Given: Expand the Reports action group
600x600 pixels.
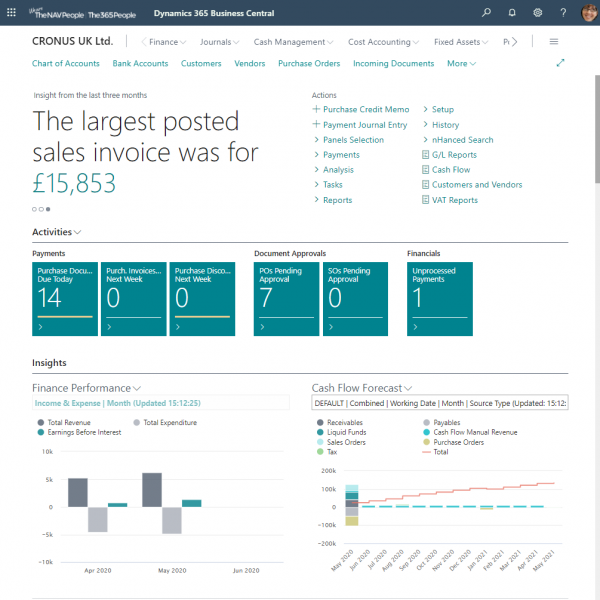Looking at the screenshot, I should click(333, 200).
